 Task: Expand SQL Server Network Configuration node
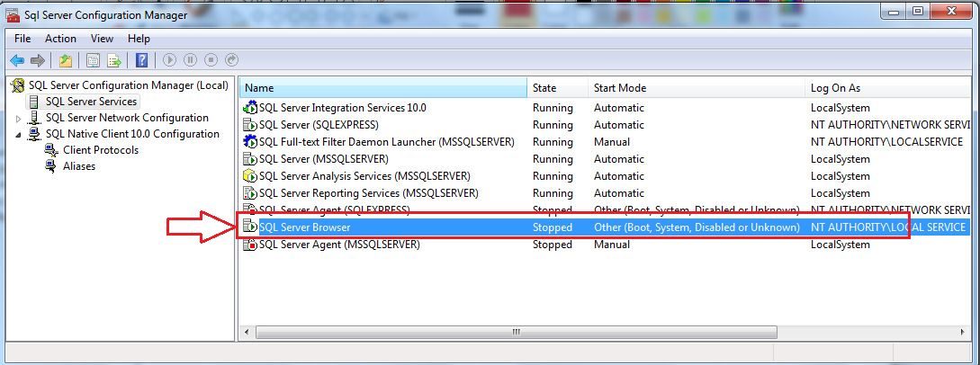coord(19,118)
